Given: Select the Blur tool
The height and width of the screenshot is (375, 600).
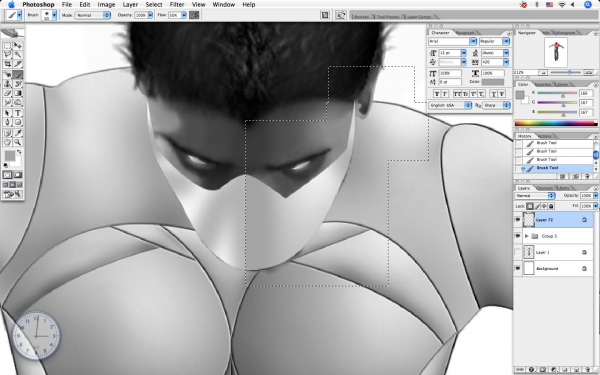Looking at the screenshot, I should click(x=7, y=102).
